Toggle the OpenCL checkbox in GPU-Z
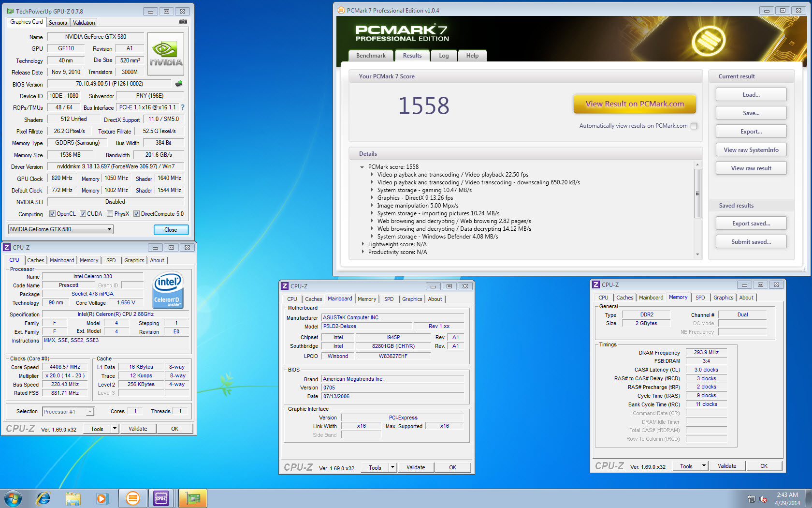This screenshot has width=812, height=508. [52, 214]
